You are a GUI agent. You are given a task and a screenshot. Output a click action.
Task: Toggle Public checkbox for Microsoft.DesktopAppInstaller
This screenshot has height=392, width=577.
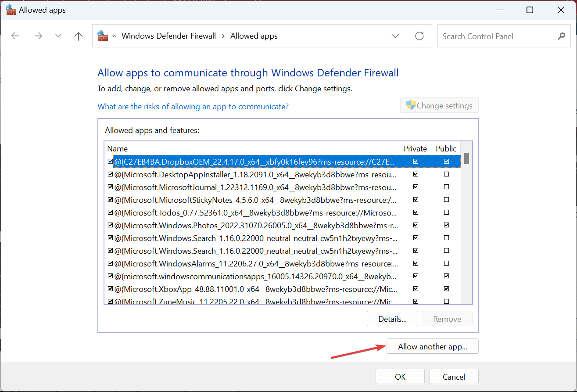click(x=446, y=174)
